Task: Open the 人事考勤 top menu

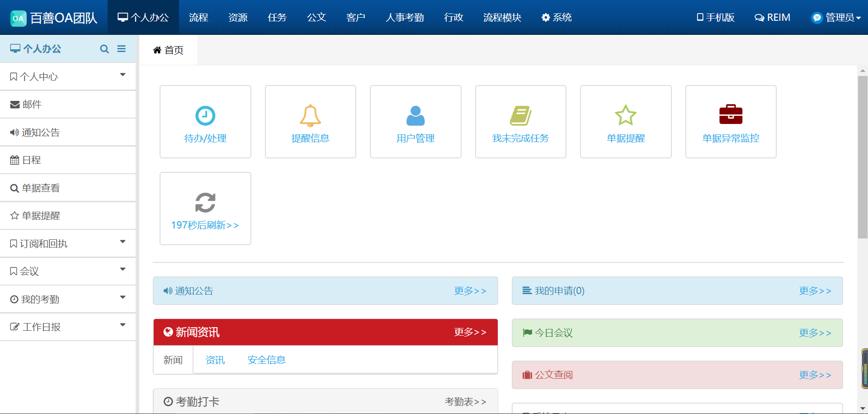Action: pyautogui.click(x=405, y=18)
